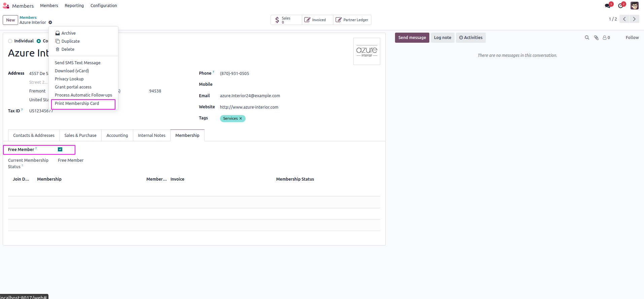This screenshot has height=299, width=644.
Task: Select Privacy Lookup action
Action: (83, 79)
